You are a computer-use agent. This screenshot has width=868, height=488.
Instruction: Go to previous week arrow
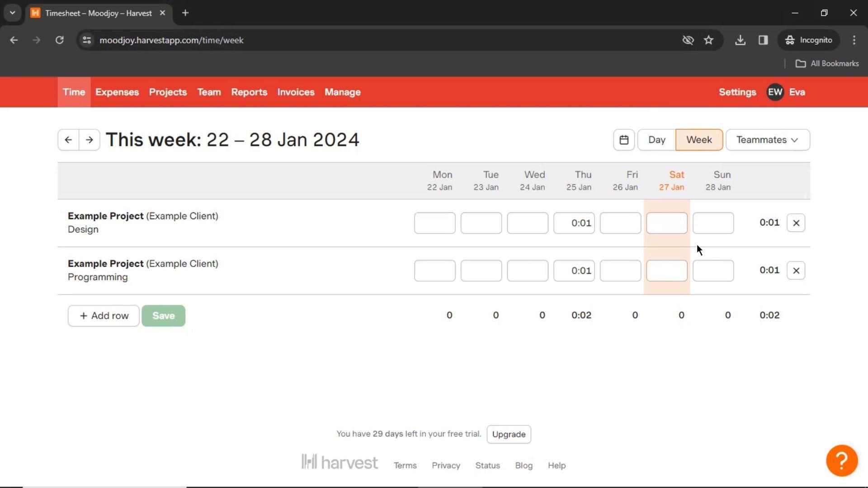click(68, 140)
